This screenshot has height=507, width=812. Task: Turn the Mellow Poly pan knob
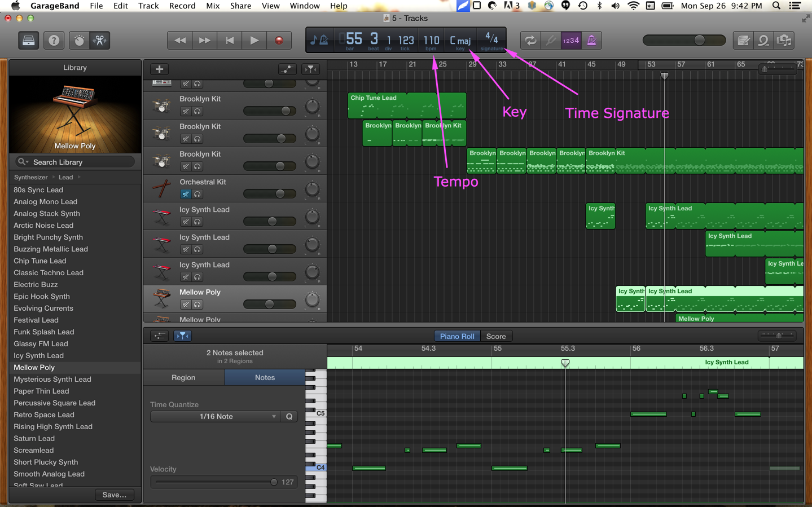312,299
